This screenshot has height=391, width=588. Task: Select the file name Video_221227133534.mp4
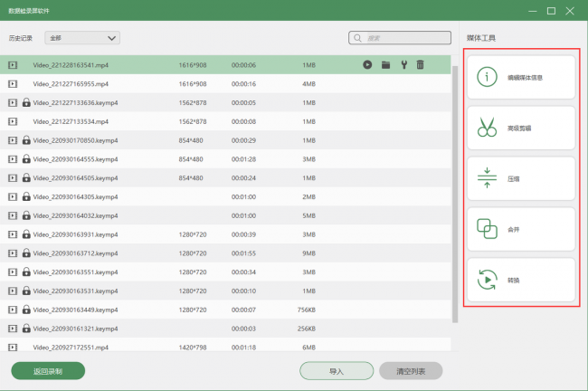[x=71, y=121]
